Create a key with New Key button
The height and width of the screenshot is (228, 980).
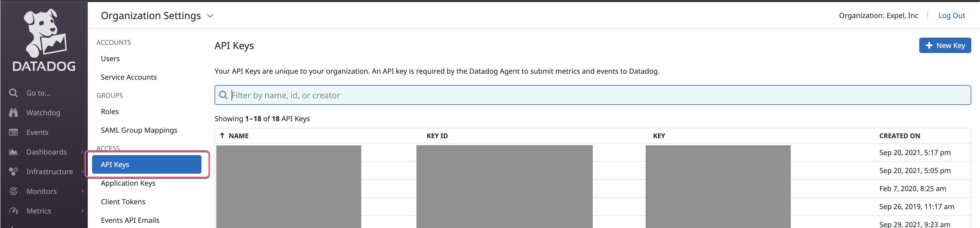tap(945, 46)
